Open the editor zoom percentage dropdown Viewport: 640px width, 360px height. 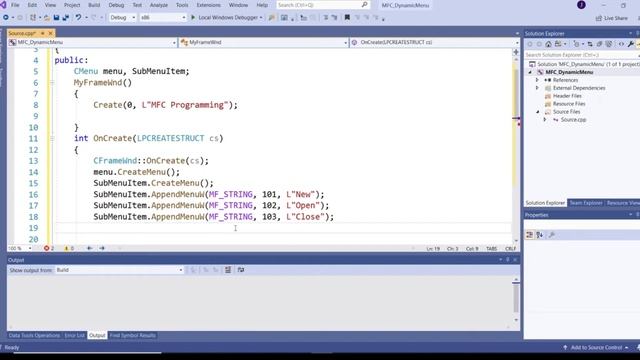click(20, 248)
